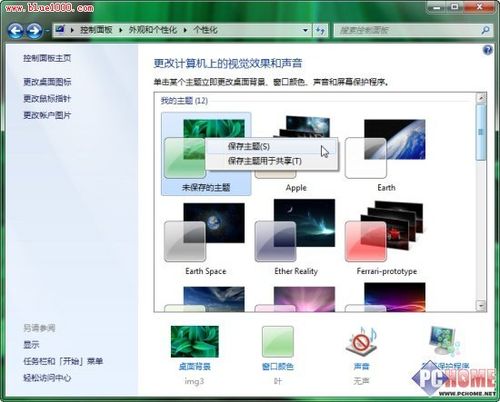This screenshot has height=402, width=500.
Task: Select the Ferrari-prototype theme
Action: 386,238
